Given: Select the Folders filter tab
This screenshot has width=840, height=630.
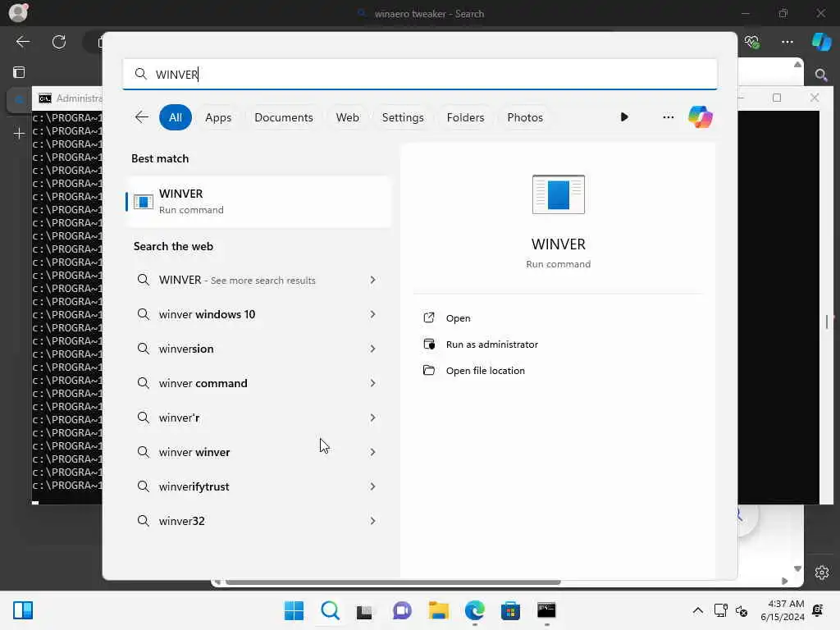Looking at the screenshot, I should point(465,117).
